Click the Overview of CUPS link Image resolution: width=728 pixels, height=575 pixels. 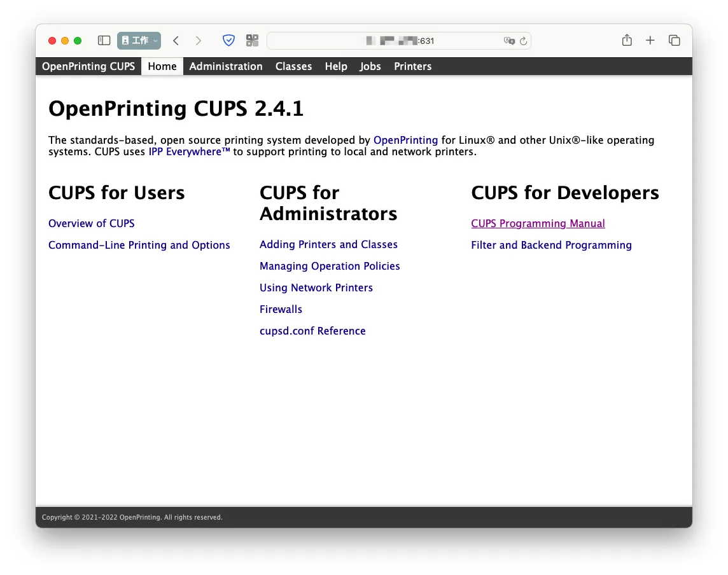pos(92,223)
